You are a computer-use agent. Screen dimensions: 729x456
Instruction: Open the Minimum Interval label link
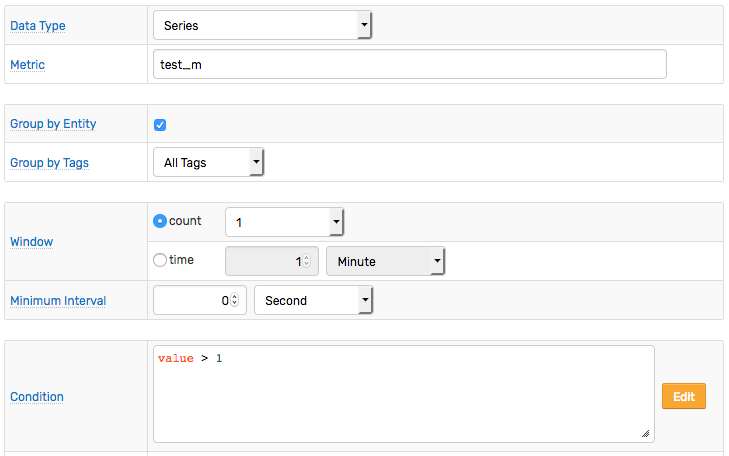(58, 301)
